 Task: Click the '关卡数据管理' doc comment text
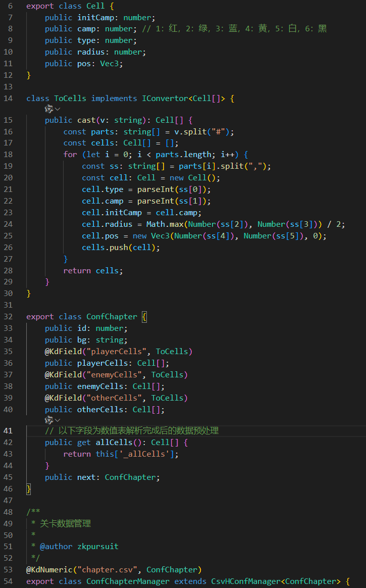pyautogui.click(x=65, y=523)
